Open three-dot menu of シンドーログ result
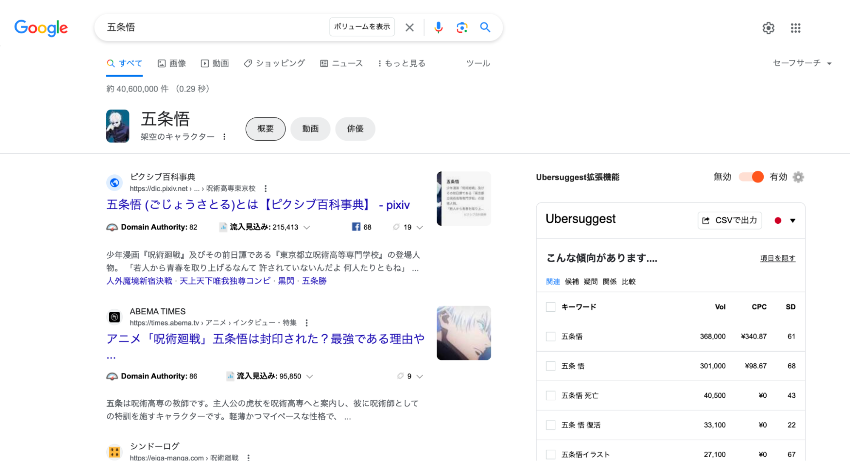 (248, 457)
